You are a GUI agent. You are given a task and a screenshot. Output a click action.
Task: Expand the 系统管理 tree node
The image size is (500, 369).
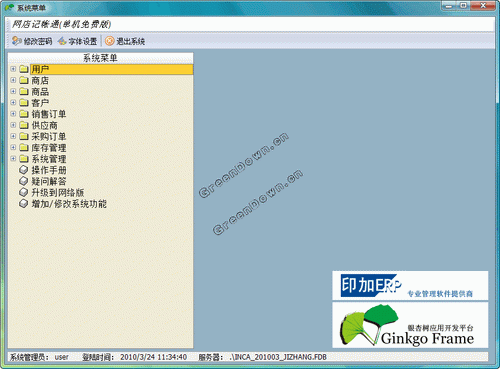coord(13,159)
